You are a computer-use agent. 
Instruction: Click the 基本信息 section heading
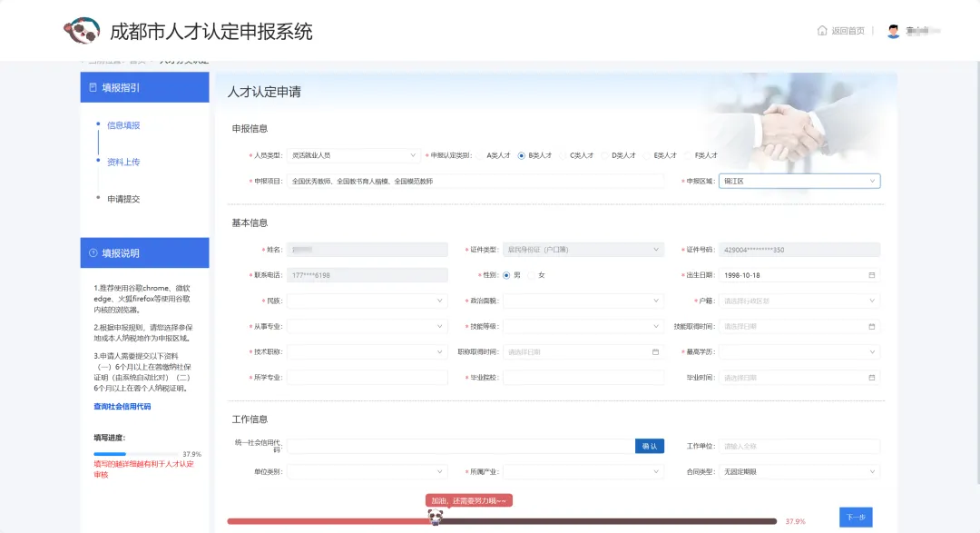(250, 222)
